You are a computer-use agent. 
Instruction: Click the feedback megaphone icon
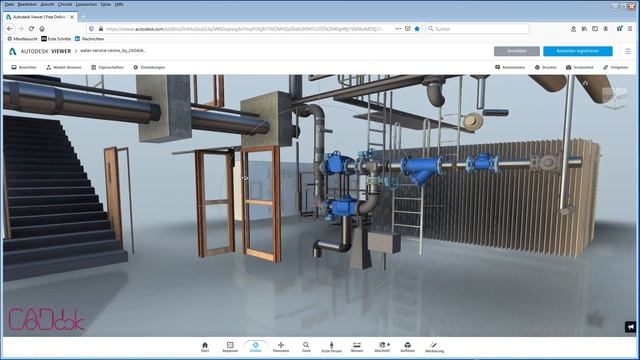click(631, 327)
